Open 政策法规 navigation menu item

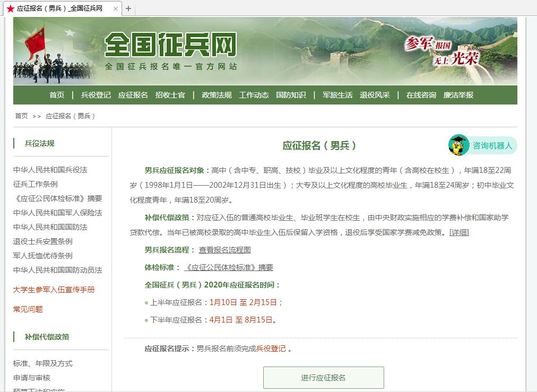coord(216,95)
